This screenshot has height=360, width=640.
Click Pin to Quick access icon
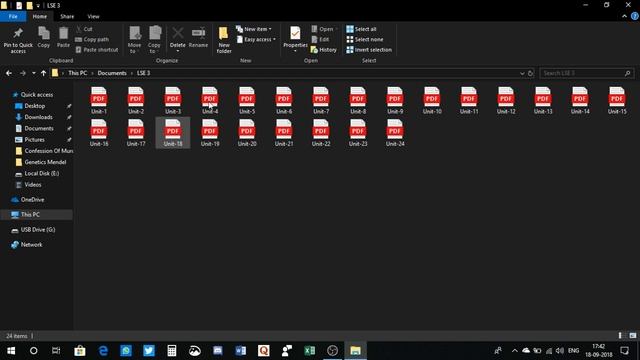tap(18, 40)
